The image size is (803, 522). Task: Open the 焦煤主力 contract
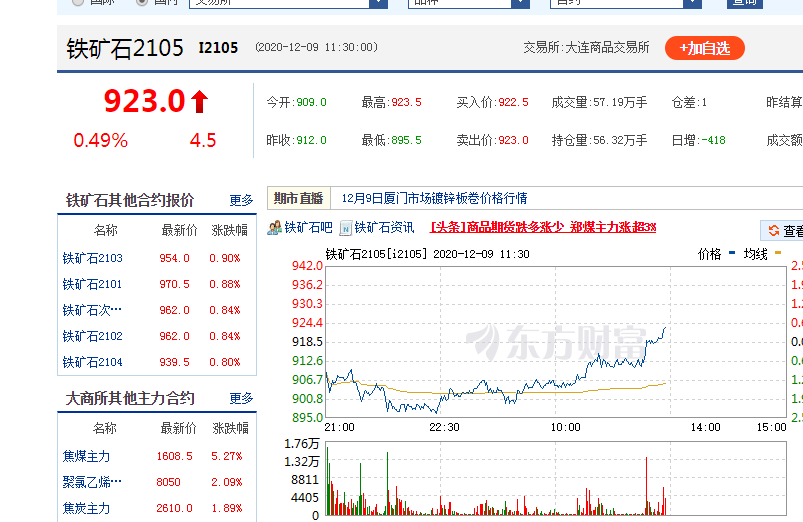86,456
